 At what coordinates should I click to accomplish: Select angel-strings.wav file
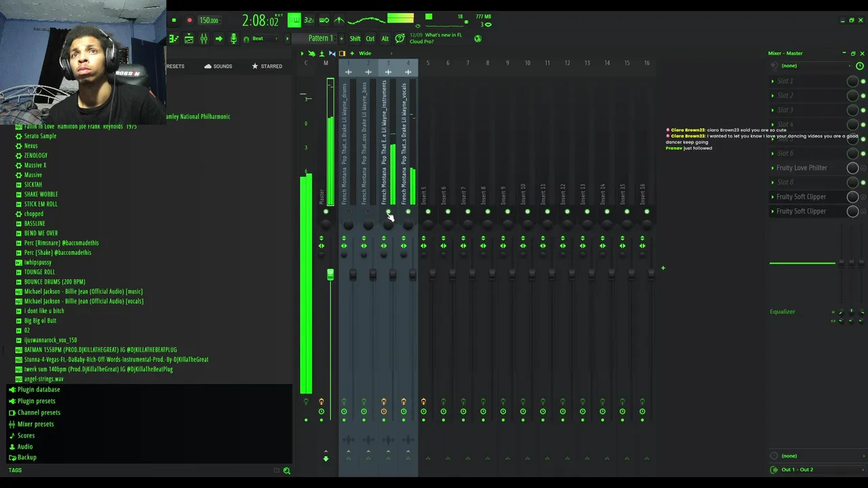(x=43, y=379)
